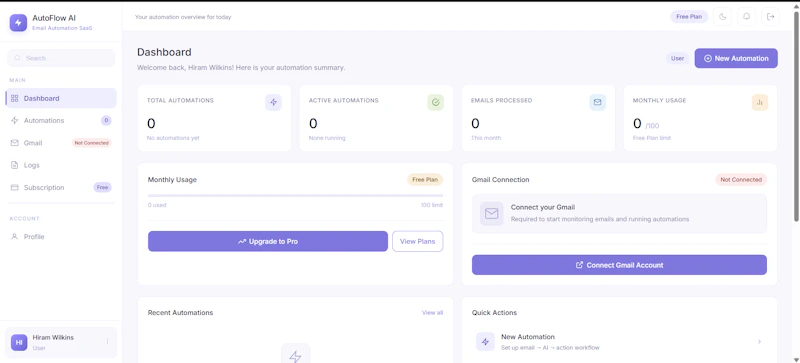Click the Profile person icon in sidebar
The width and height of the screenshot is (800, 363).
[x=14, y=236]
